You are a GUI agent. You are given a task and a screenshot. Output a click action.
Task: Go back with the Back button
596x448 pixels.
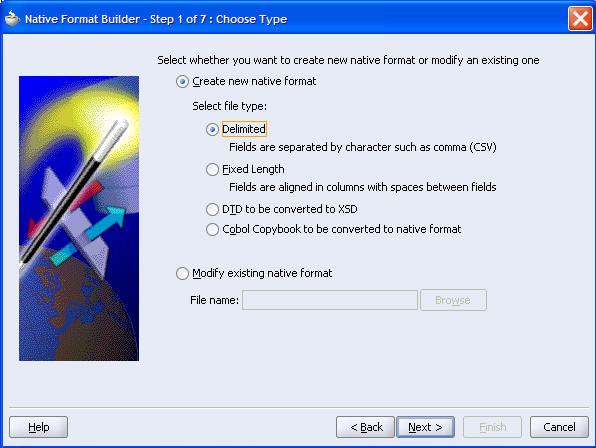tap(365, 427)
